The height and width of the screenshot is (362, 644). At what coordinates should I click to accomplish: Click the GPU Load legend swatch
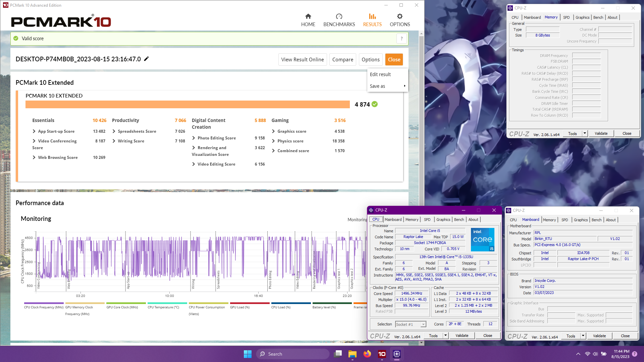250,303
